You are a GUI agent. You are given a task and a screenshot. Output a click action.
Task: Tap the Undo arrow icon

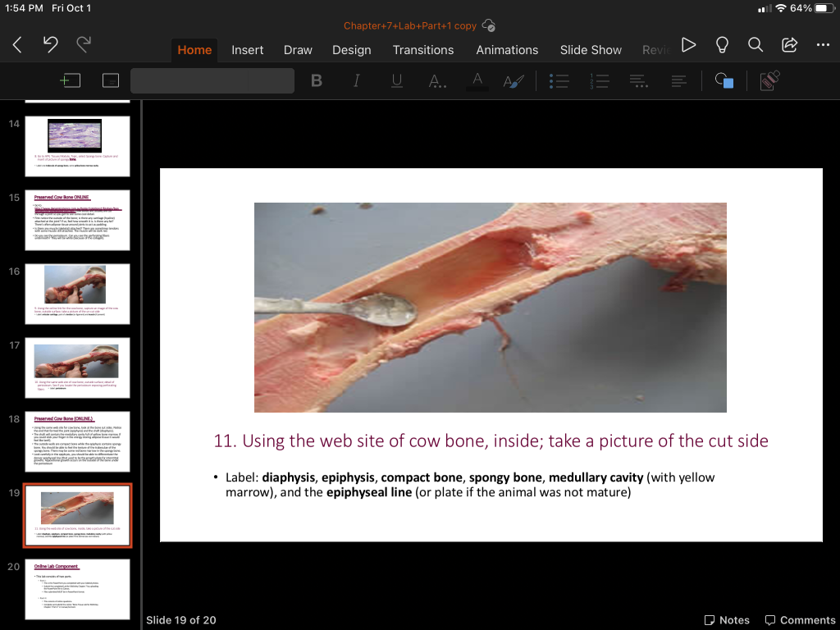point(50,44)
